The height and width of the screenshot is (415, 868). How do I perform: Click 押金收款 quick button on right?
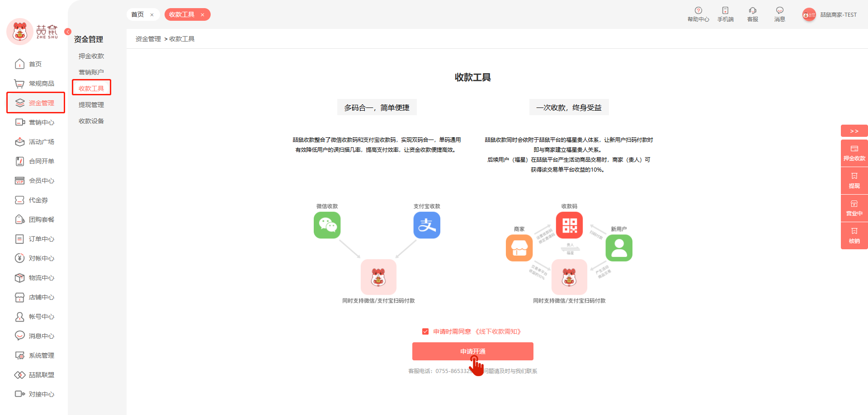point(854,153)
